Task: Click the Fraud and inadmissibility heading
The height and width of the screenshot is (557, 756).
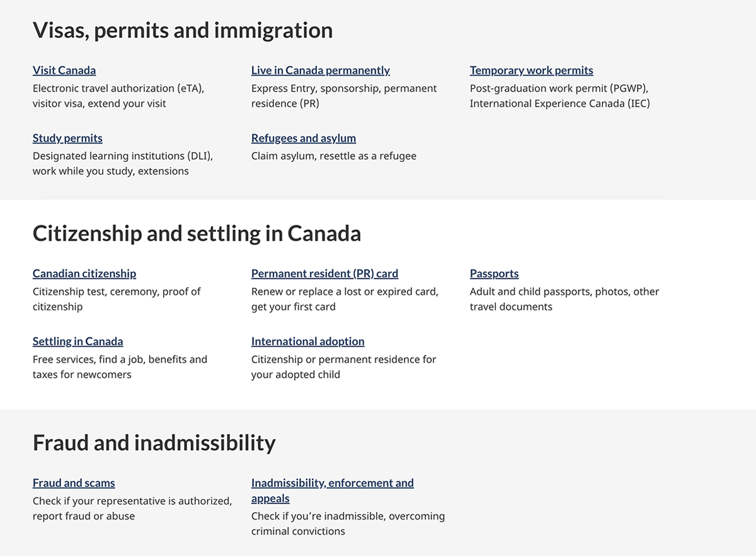Action: [154, 443]
